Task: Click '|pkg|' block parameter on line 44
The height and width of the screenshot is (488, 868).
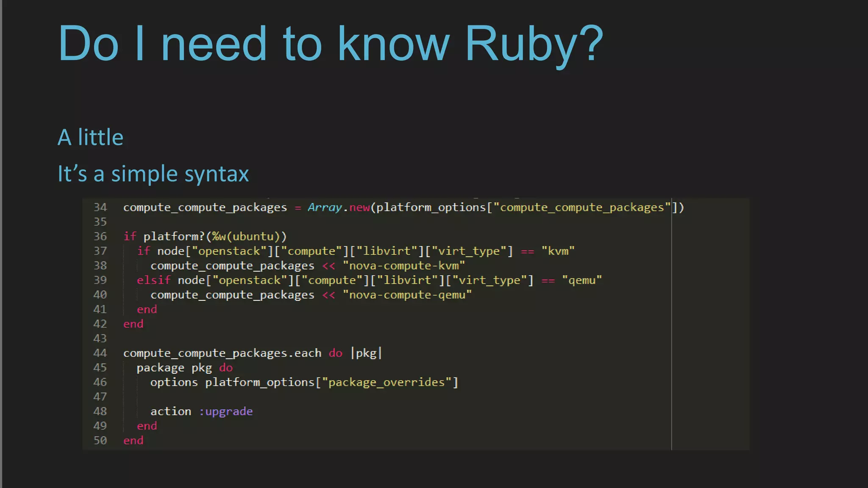Action: pyautogui.click(x=367, y=353)
